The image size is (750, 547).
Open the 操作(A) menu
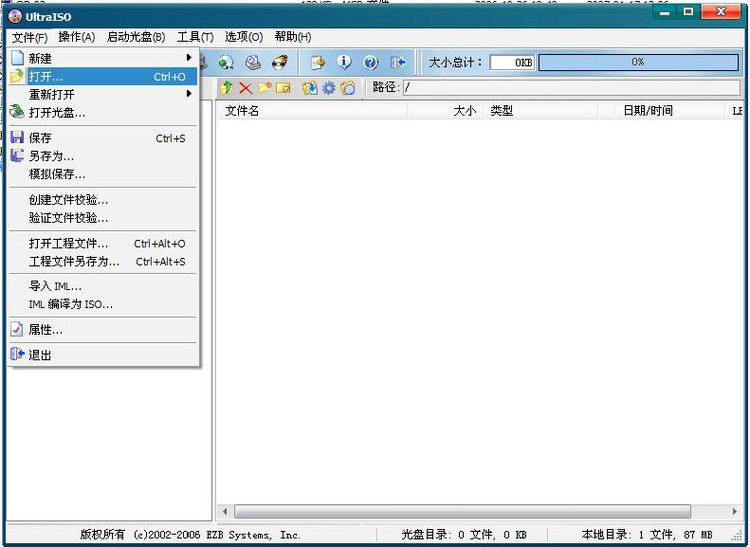(77, 37)
